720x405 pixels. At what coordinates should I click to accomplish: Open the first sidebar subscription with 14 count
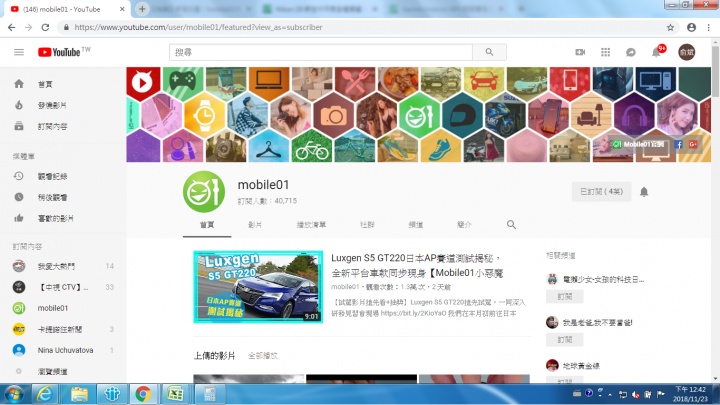(63, 266)
